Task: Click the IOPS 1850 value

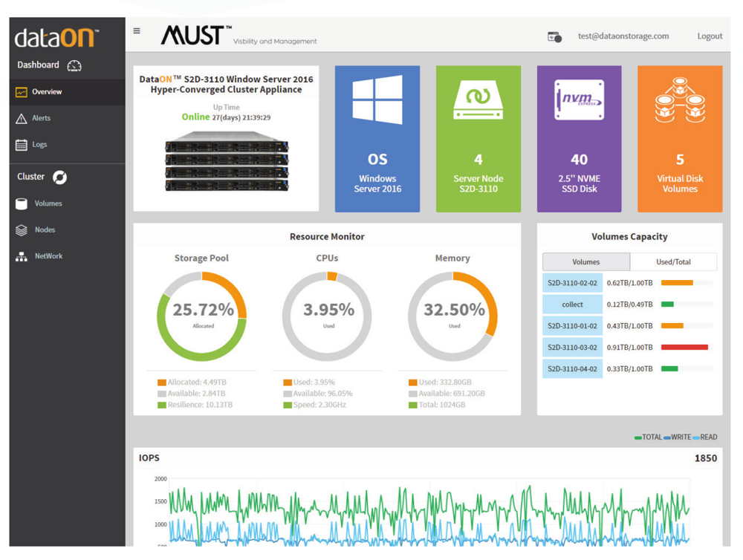Action: point(706,458)
